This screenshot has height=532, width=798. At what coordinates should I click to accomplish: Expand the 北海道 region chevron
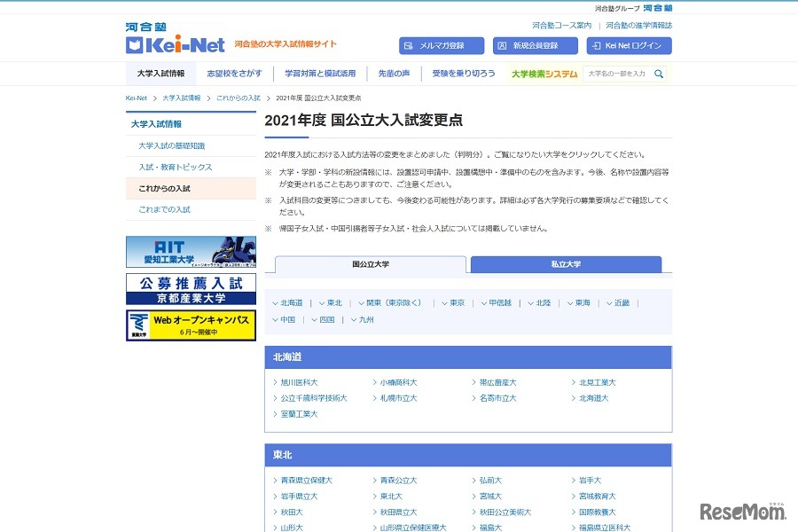pos(278,302)
